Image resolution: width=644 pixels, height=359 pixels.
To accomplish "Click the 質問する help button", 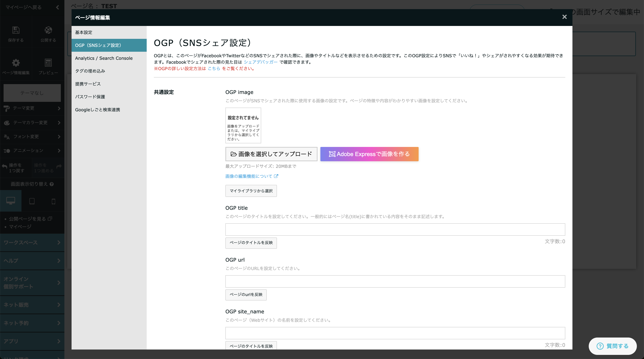I will [x=613, y=346].
